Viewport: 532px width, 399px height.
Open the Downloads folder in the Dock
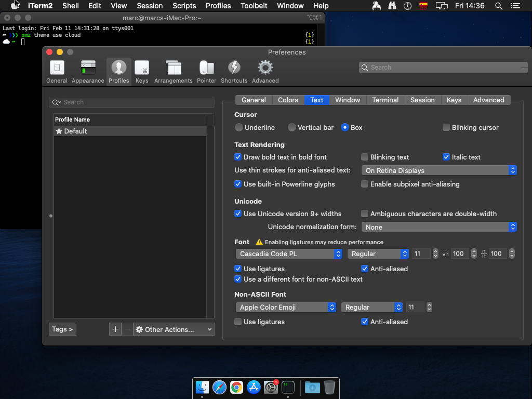pos(312,387)
